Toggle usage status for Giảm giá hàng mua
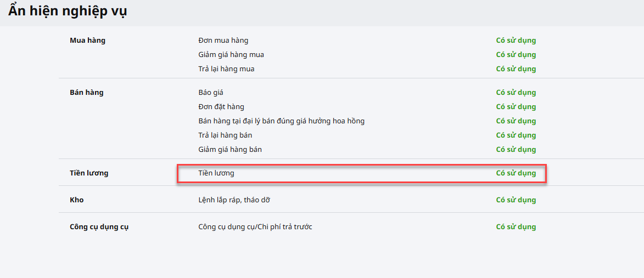 click(516, 55)
